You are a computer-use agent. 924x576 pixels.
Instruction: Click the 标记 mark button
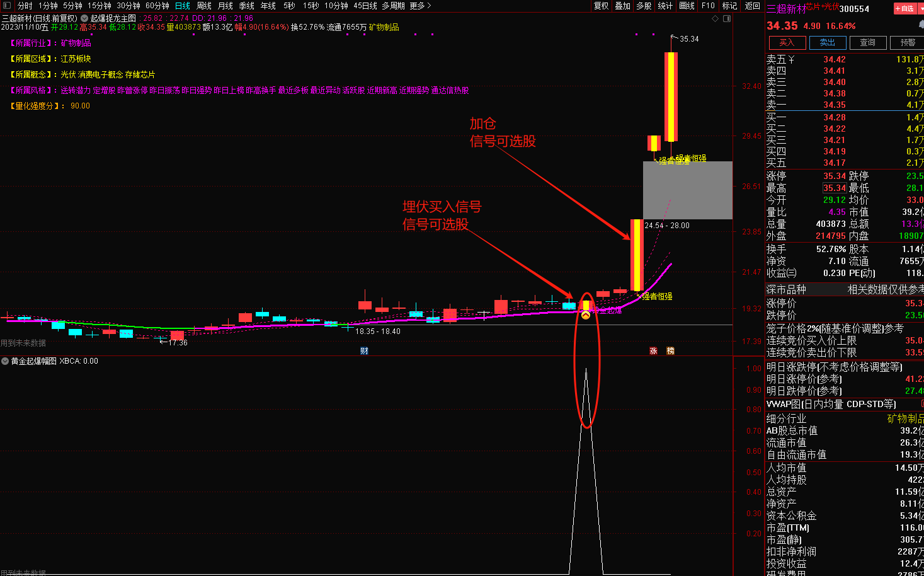(729, 6)
